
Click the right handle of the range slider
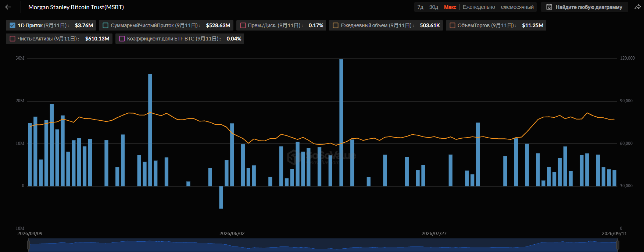[618, 245]
